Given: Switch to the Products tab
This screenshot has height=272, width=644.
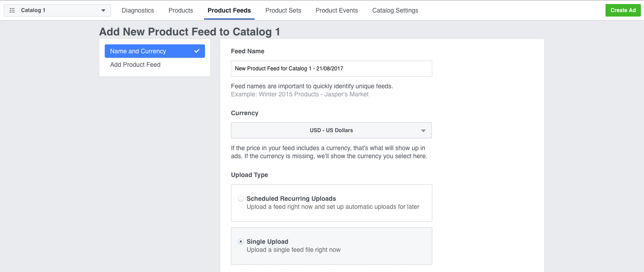Looking at the screenshot, I should click(181, 10).
